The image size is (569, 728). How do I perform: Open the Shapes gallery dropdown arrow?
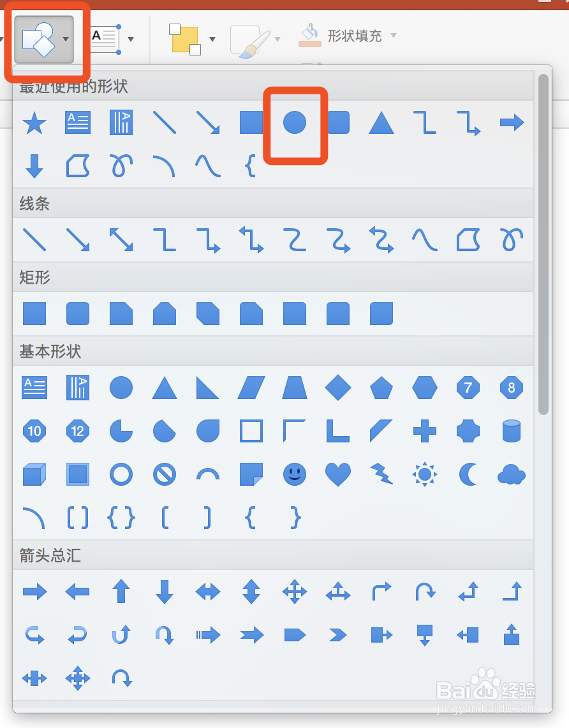coord(66,40)
